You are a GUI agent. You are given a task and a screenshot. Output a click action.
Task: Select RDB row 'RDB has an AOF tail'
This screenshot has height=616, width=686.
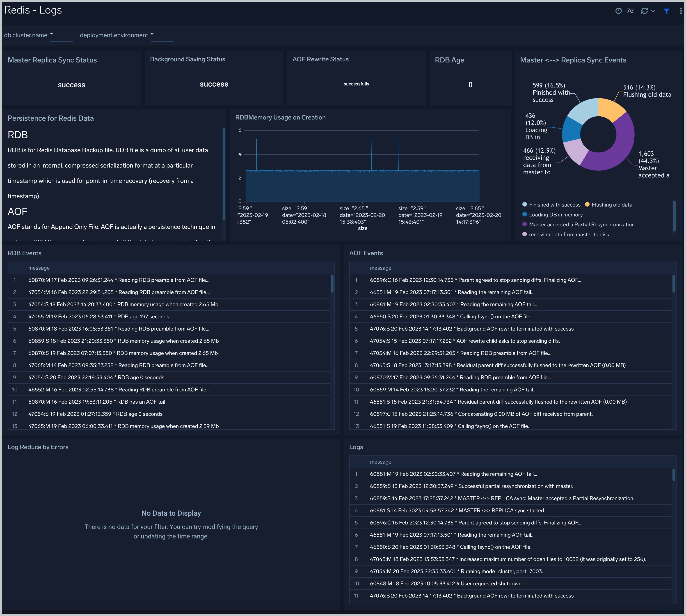click(169, 402)
